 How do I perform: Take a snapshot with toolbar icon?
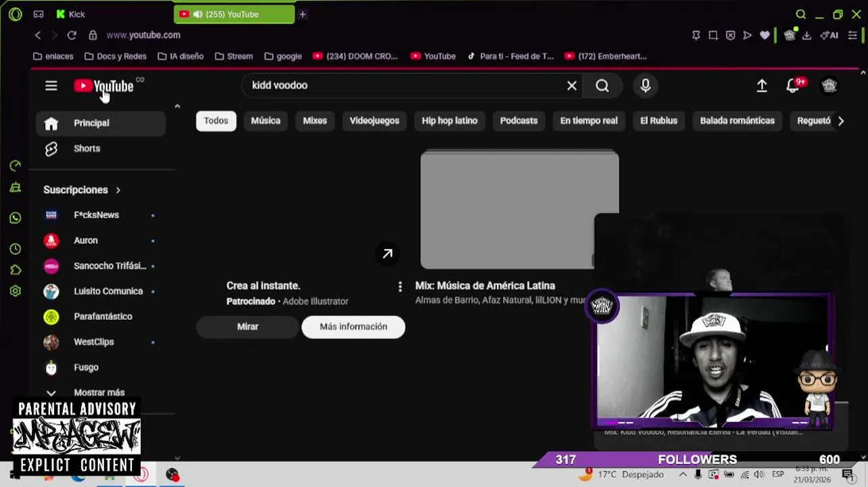(x=713, y=35)
